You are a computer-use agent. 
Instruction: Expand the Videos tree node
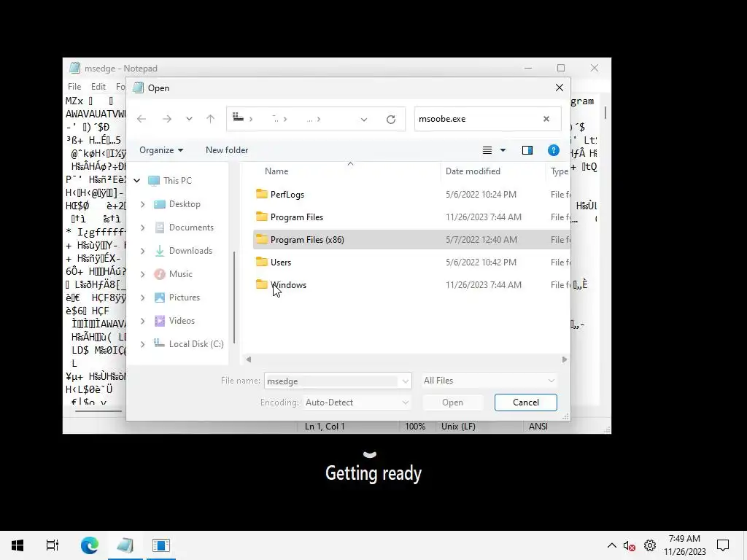142,321
